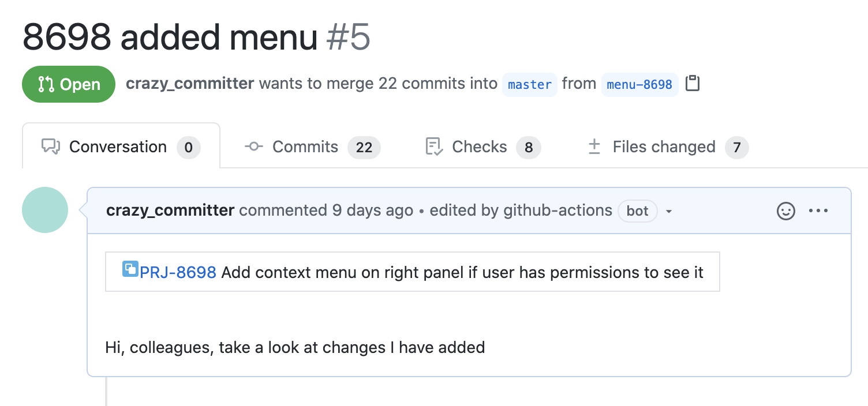
Task: Click the crazy_committer name in comment header
Action: click(x=170, y=210)
